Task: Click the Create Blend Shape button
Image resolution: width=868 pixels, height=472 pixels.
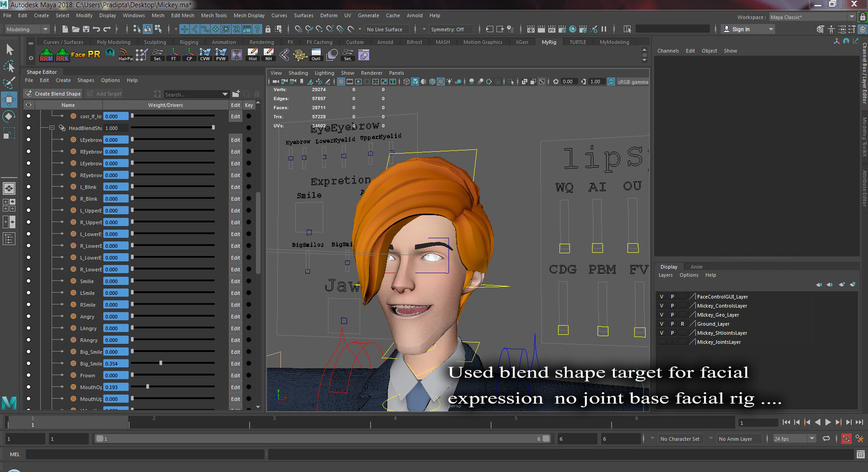Action: 53,94
